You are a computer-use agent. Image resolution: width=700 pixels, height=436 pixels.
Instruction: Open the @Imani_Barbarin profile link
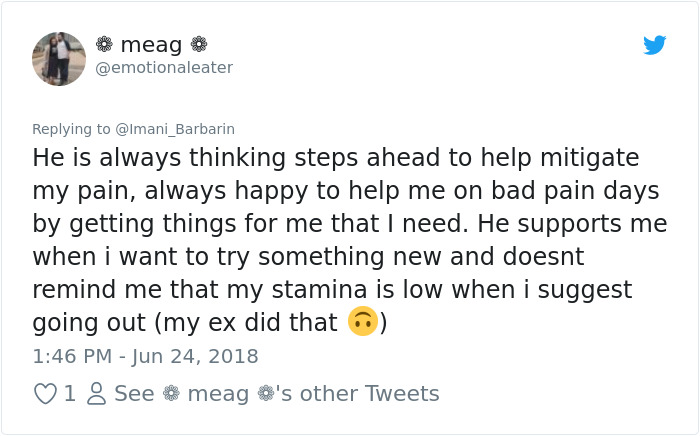175,129
